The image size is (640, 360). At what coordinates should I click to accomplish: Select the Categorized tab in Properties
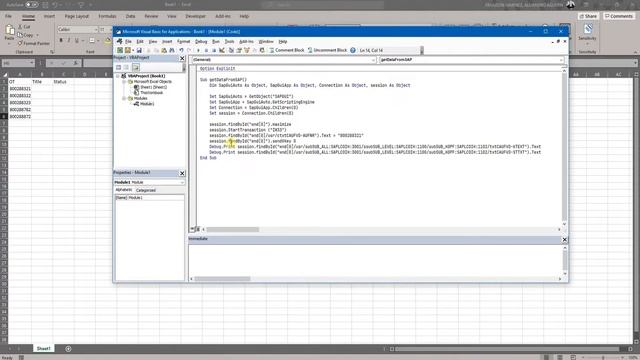(x=146, y=190)
